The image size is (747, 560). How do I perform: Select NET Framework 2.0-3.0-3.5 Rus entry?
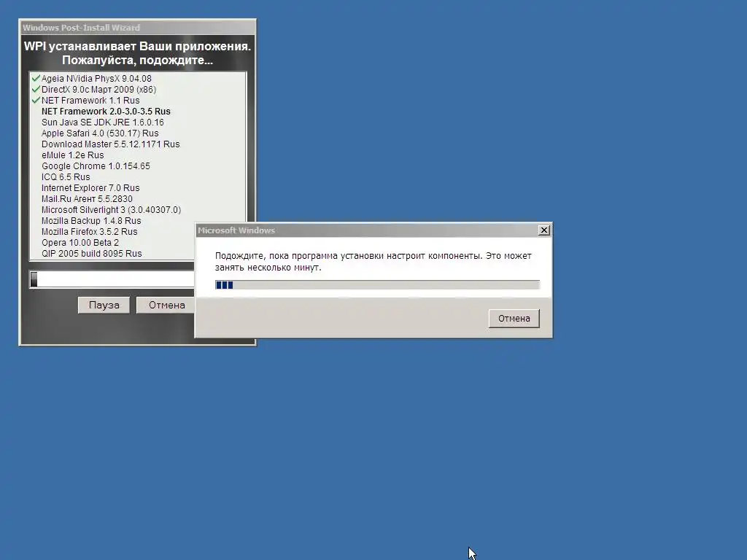[106, 112]
